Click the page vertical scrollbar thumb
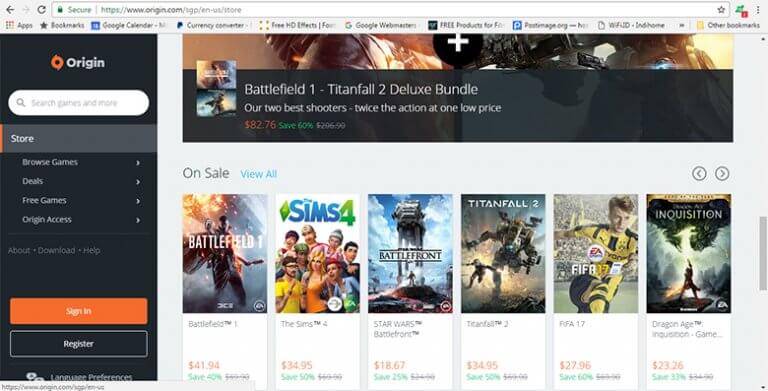The width and height of the screenshot is (768, 391). [x=763, y=253]
